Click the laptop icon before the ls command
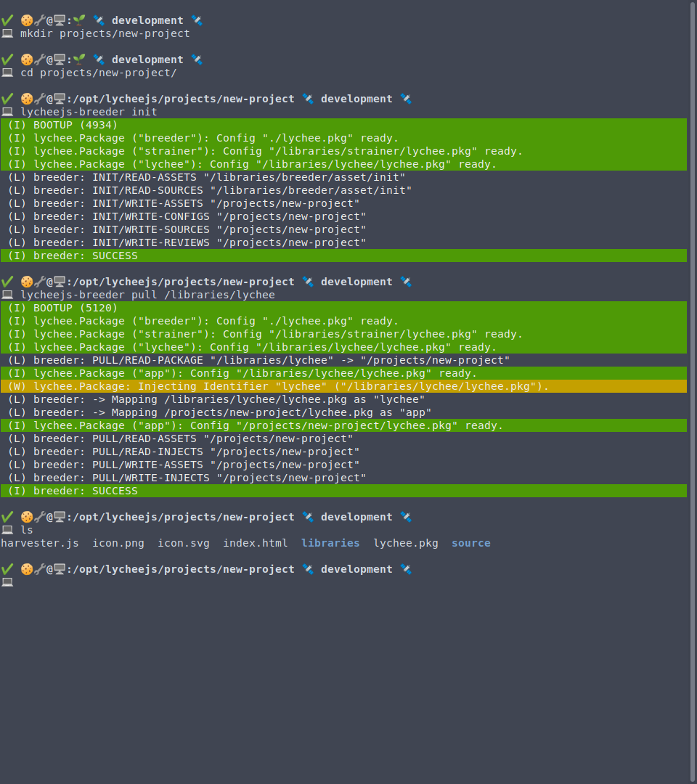 7,530
